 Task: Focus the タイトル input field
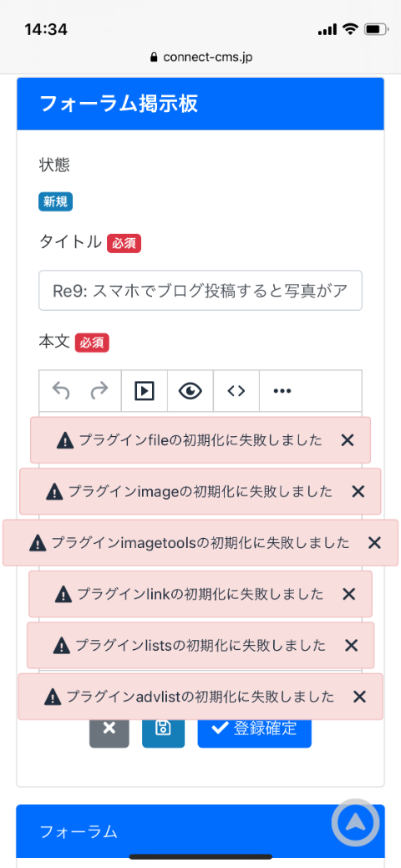click(200, 290)
